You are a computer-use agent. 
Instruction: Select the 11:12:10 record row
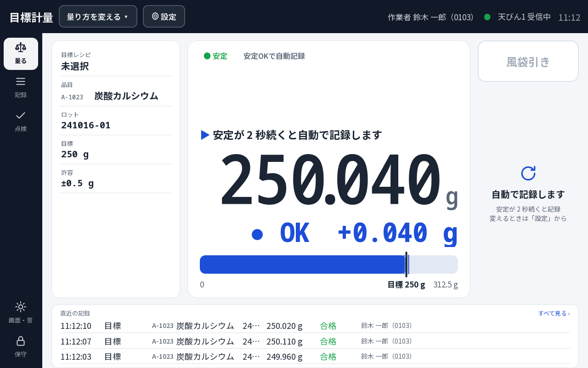pos(315,326)
